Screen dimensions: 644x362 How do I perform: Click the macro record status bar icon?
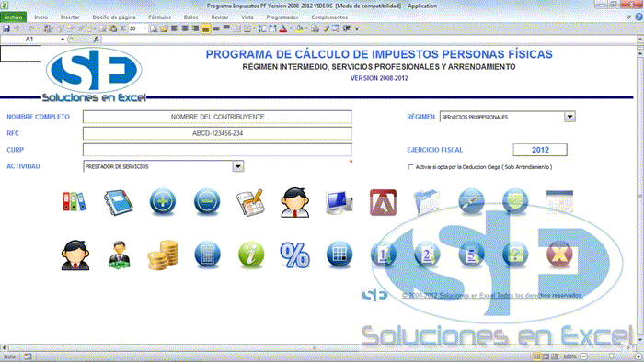coord(28,356)
